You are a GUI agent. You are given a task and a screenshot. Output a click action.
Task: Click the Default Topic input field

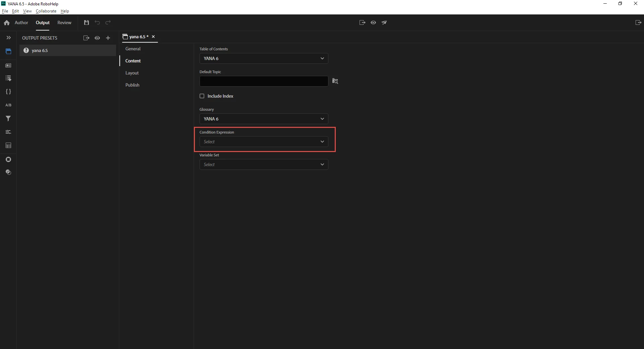click(264, 81)
